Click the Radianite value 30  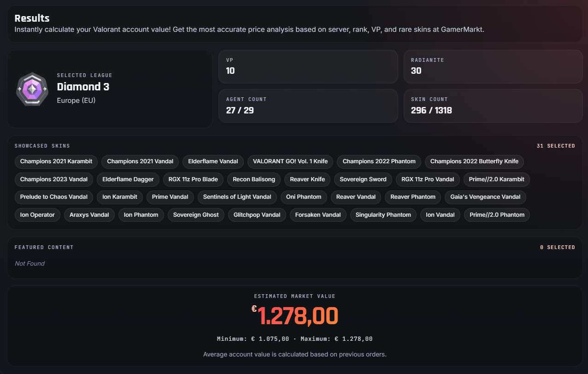click(416, 71)
